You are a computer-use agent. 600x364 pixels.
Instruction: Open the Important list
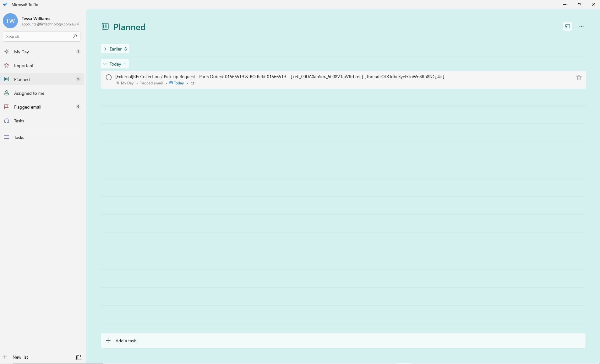point(42,66)
